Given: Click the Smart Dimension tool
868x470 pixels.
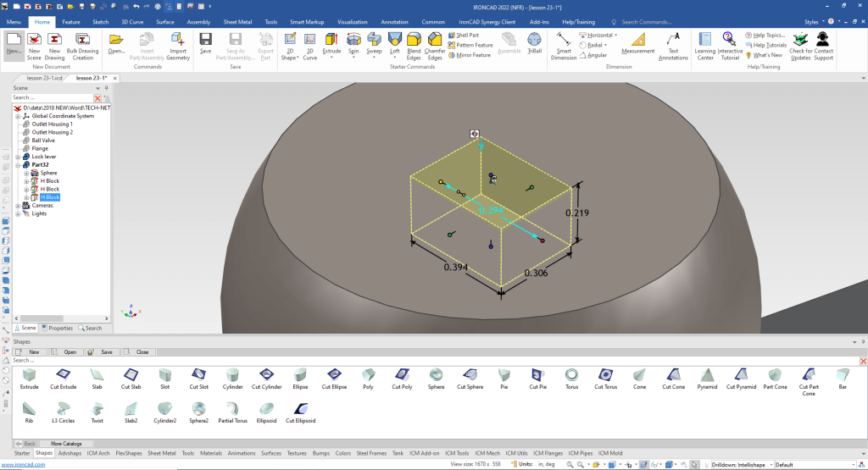Looking at the screenshot, I should (563, 43).
